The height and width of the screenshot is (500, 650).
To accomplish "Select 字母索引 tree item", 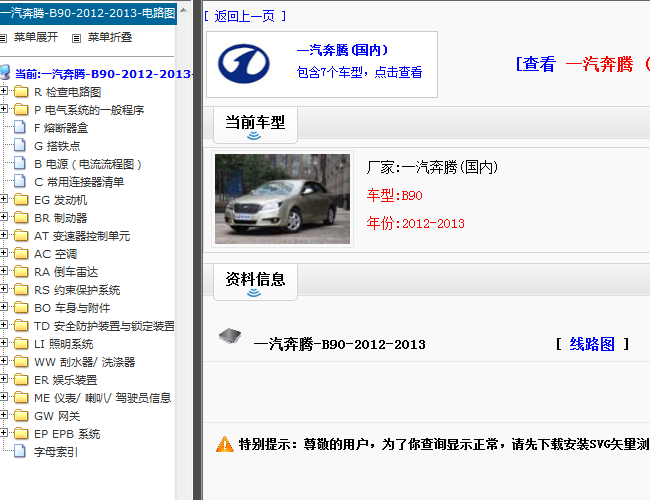I will coord(56,452).
